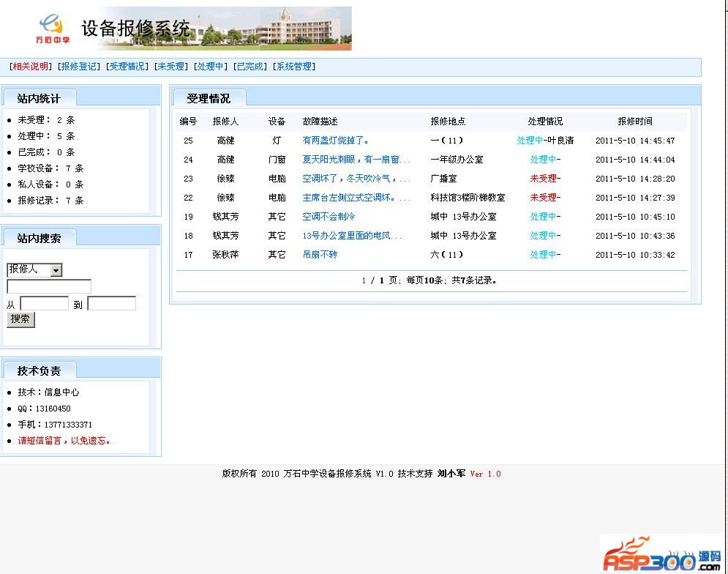Open the 已完成 navigation item
This screenshot has height=574, width=728.
[249, 67]
